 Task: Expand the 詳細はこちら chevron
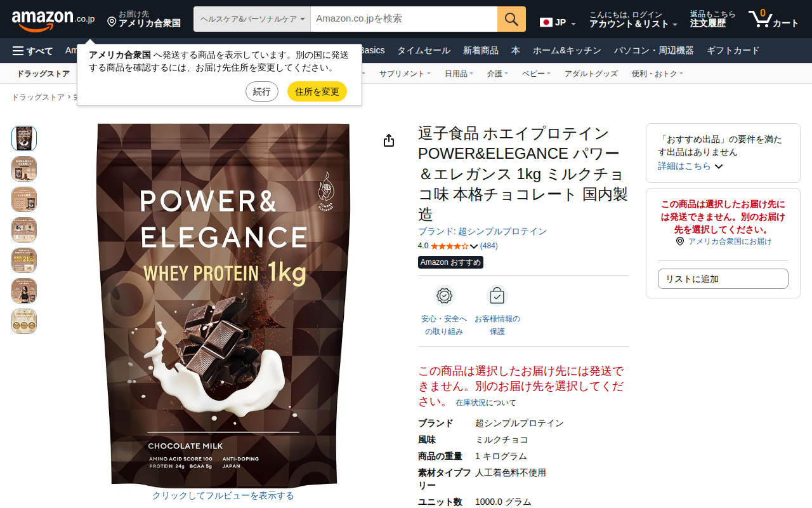pyautogui.click(x=719, y=166)
